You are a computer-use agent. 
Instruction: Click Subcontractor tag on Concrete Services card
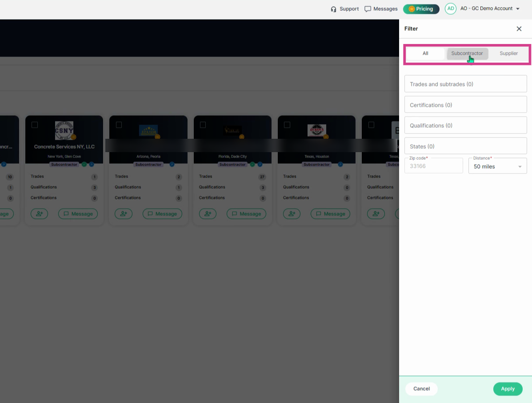click(64, 164)
